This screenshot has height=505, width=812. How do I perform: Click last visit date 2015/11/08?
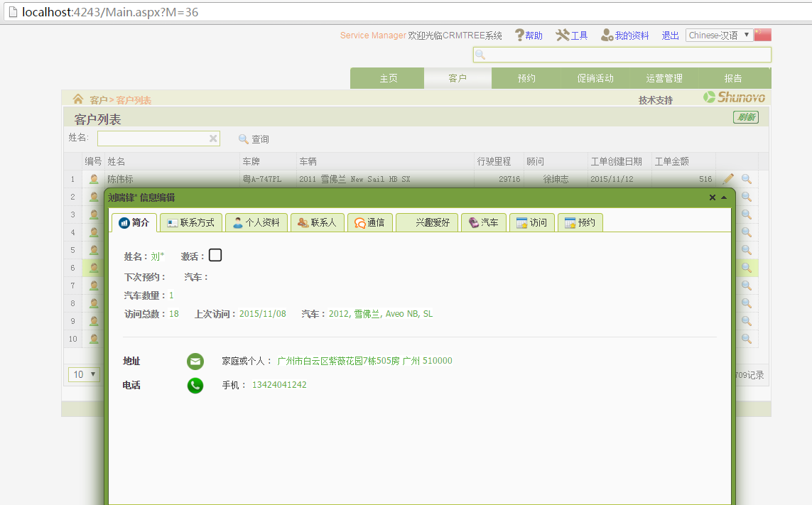263,314
